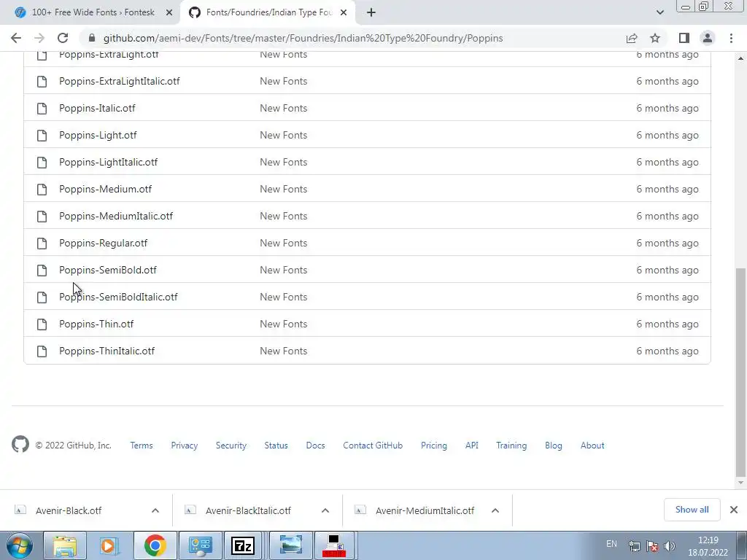Open downloaded Avenir-MediumItalic.otf file

(425, 510)
